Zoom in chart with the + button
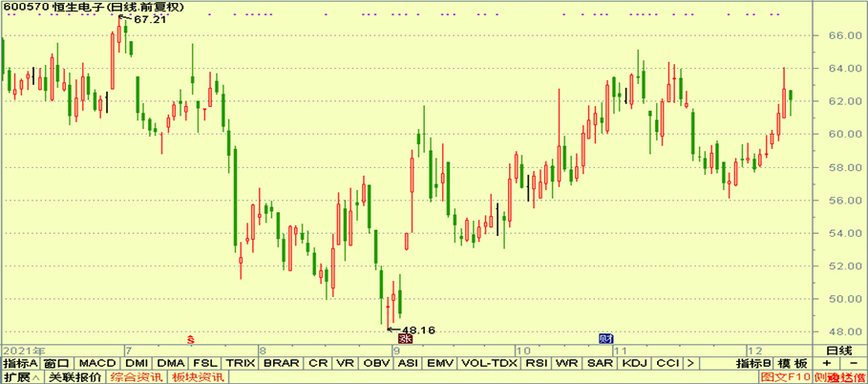The image size is (868, 384). [x=827, y=364]
